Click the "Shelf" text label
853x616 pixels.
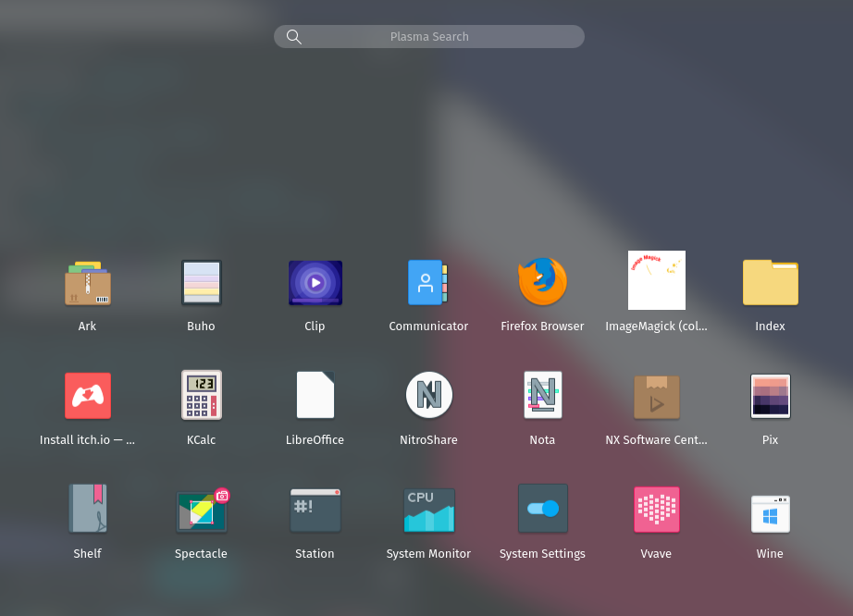pyautogui.click(x=88, y=553)
